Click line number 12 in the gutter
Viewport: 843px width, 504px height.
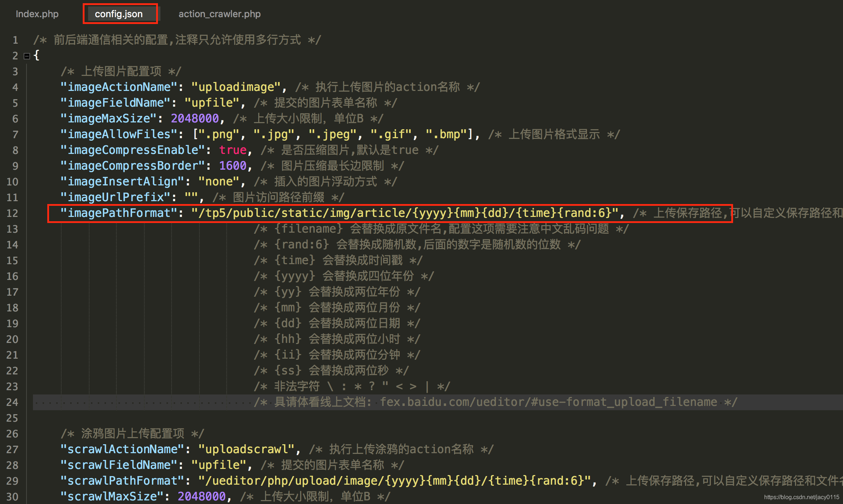(12, 213)
